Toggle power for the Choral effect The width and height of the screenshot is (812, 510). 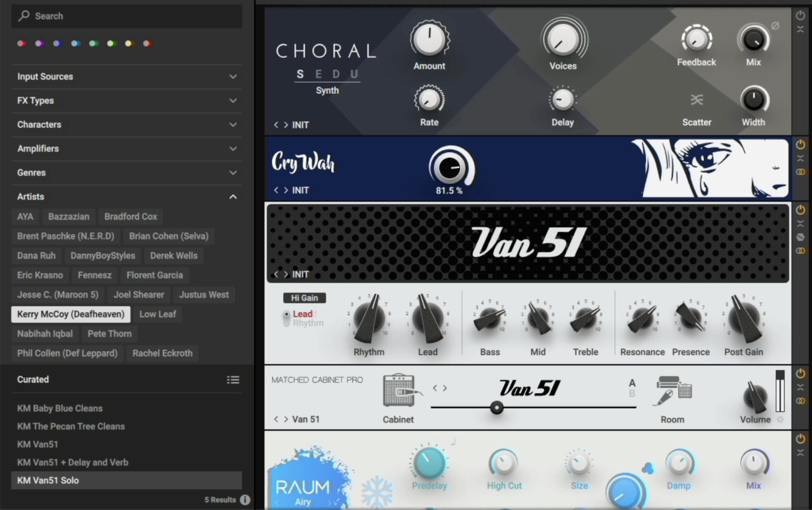tap(800, 16)
